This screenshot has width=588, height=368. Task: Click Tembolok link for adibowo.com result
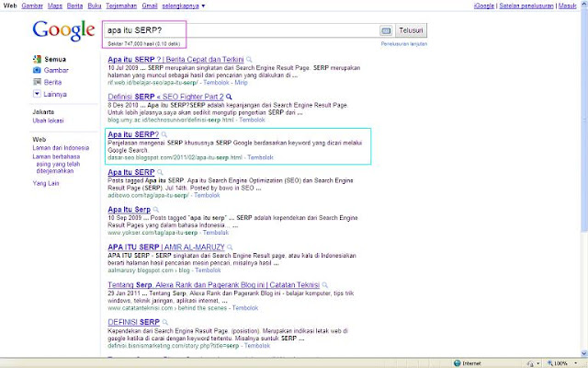[x=207, y=195]
